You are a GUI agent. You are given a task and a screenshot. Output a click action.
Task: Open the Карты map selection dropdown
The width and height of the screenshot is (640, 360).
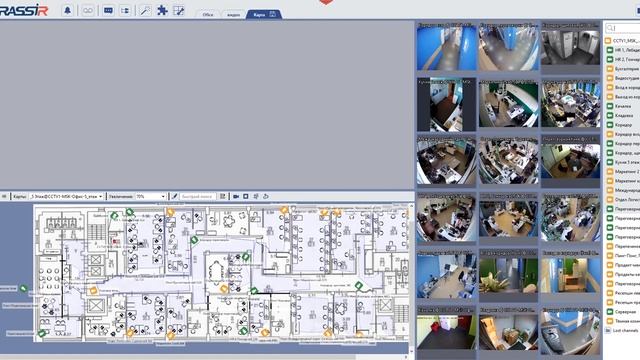click(66, 196)
